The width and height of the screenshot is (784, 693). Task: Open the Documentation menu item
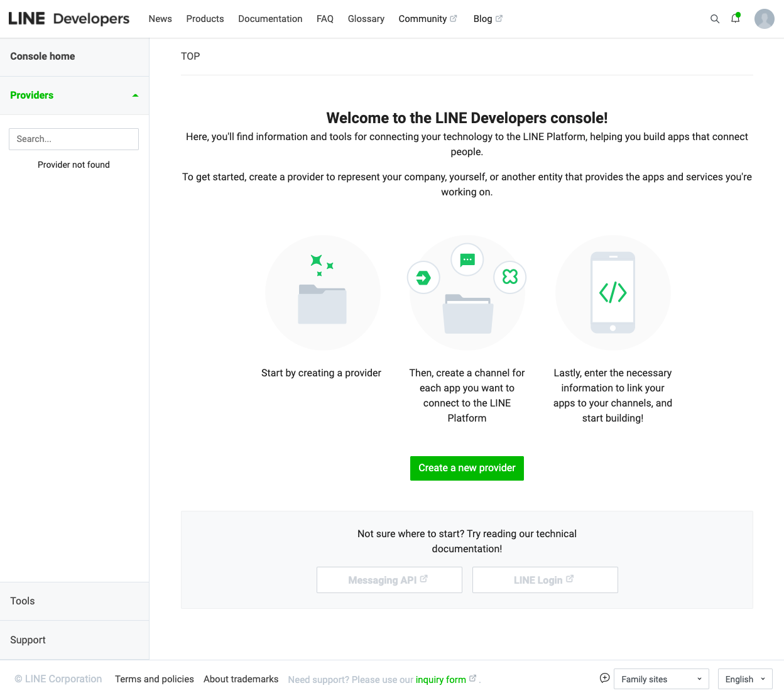point(270,19)
